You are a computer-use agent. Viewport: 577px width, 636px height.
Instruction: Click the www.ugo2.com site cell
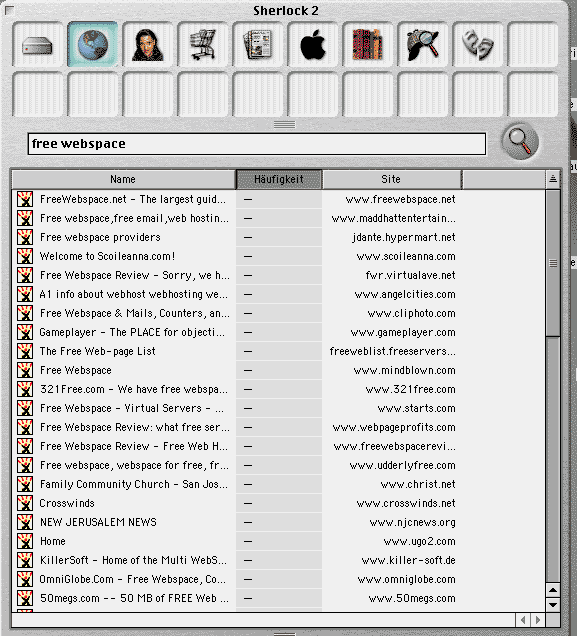point(419,541)
